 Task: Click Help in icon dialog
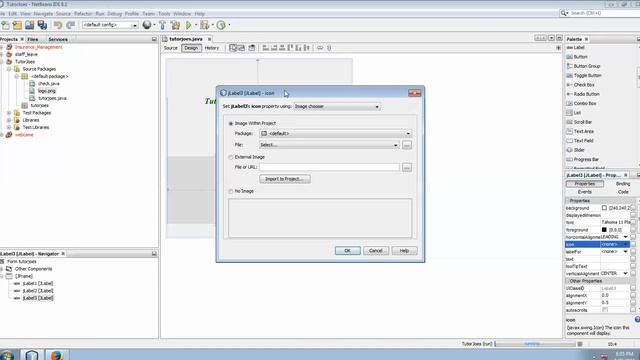pyautogui.click(x=404, y=251)
